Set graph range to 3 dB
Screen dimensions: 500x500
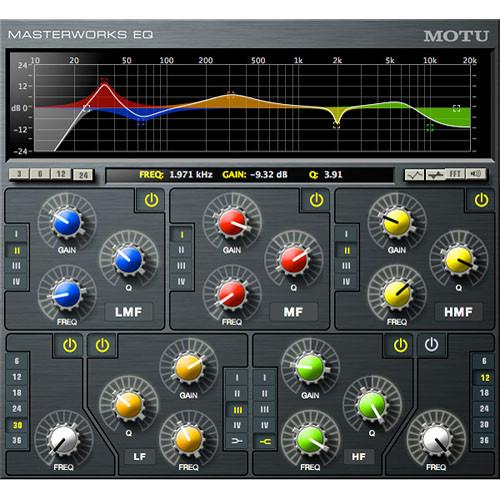(19, 173)
